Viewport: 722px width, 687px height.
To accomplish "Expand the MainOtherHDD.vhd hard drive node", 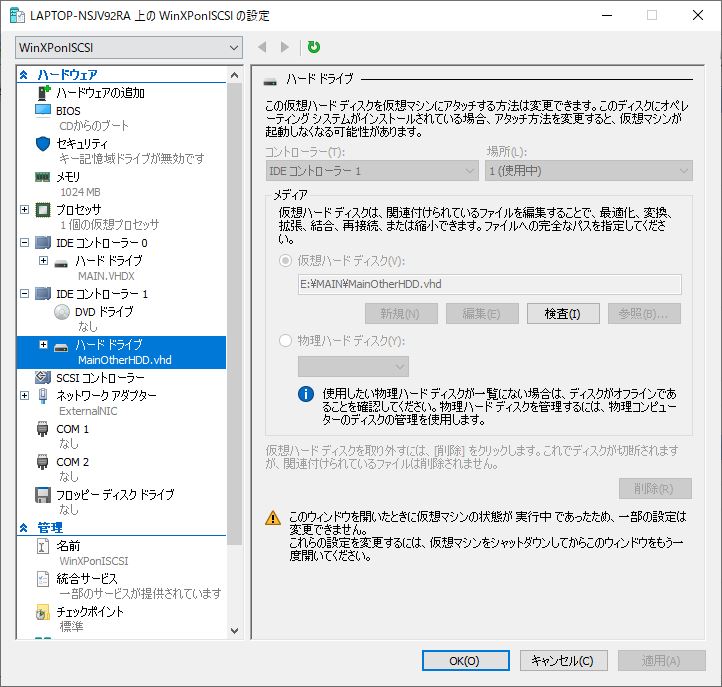I will pyautogui.click(x=43, y=344).
